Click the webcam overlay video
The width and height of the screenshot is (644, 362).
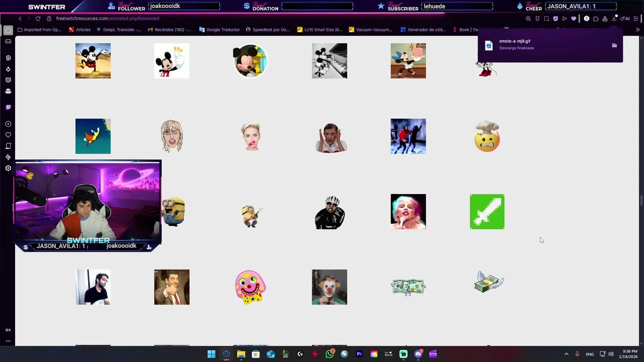pyautogui.click(x=88, y=206)
